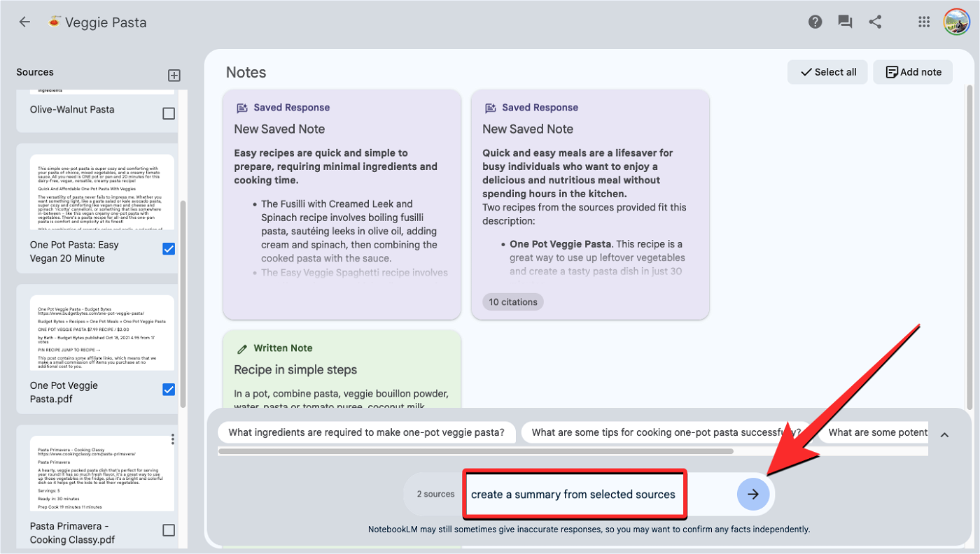Expand the 10 citations chip
980x554 pixels.
512,301
